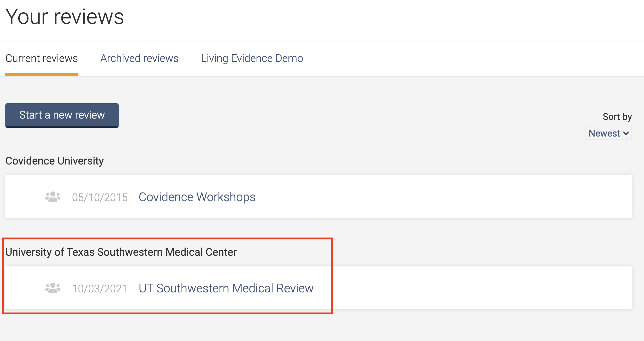
Task: Click the orange underline beneath Current reviews
Action: (42, 75)
